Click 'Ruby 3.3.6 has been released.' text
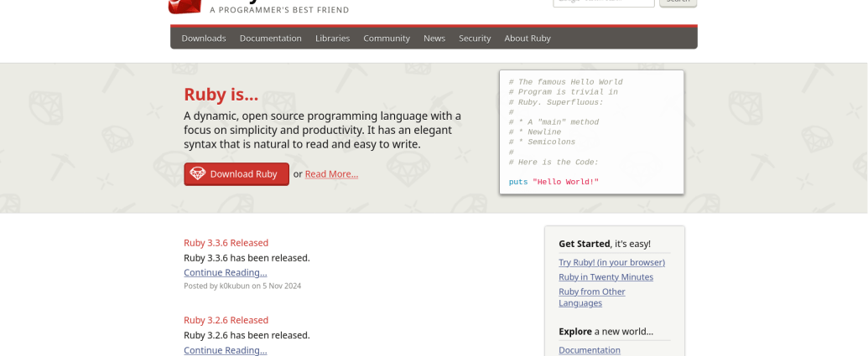The height and width of the screenshot is (356, 868). pyautogui.click(x=247, y=258)
